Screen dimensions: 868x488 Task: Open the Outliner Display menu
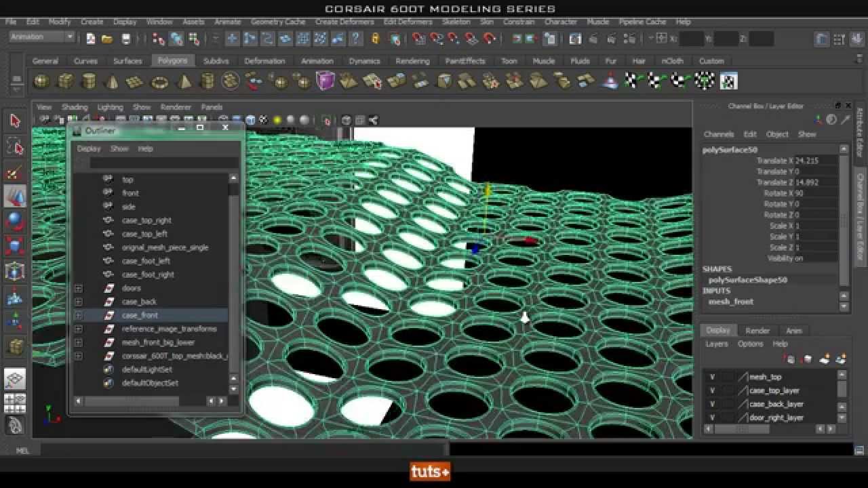pyautogui.click(x=88, y=148)
